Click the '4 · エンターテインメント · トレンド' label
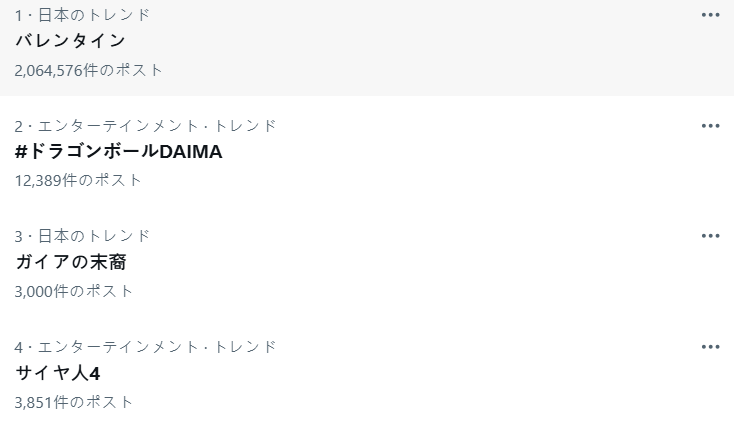This screenshot has height=421, width=734. tap(146, 347)
